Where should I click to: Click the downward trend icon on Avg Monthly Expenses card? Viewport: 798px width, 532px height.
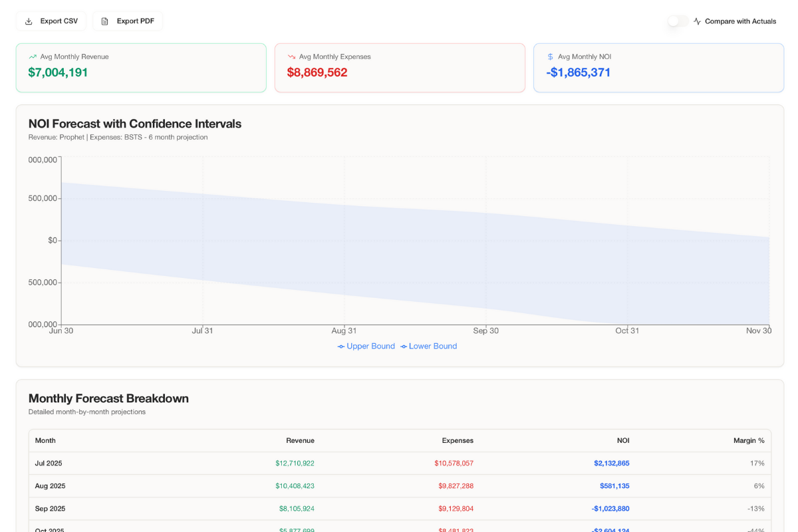[x=292, y=57]
